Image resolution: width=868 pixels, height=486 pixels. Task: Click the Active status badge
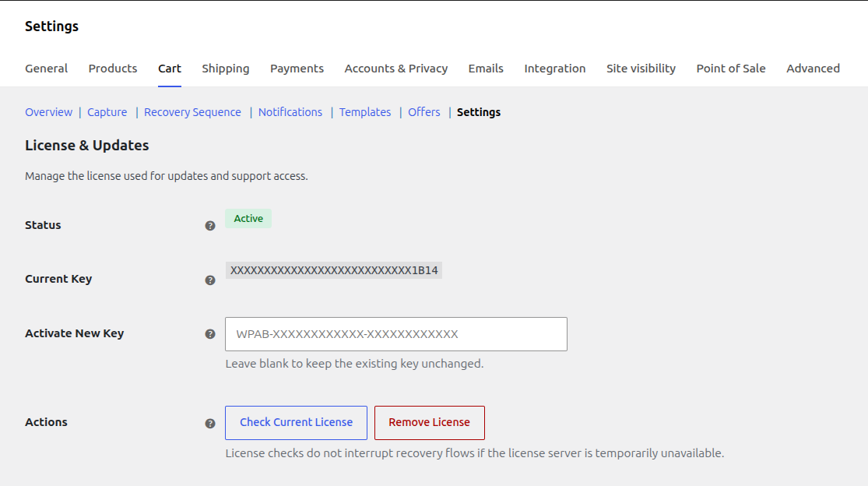pyautogui.click(x=248, y=218)
